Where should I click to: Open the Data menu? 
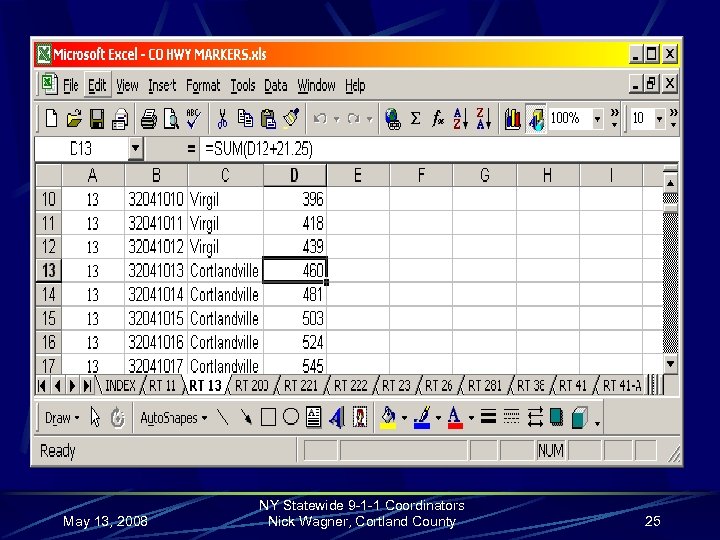click(x=276, y=85)
